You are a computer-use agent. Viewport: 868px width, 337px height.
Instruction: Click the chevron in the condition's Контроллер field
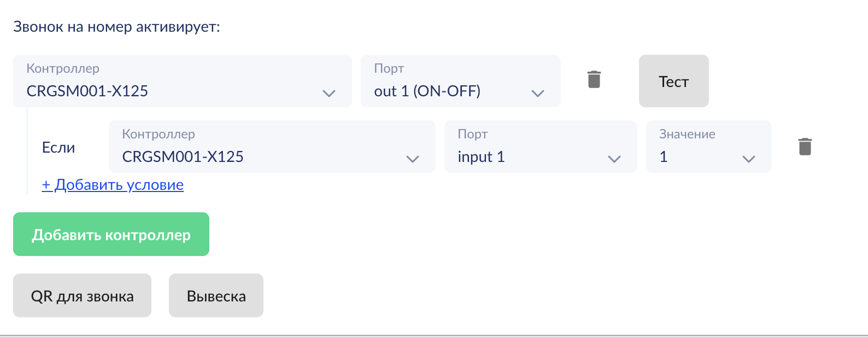click(x=413, y=159)
